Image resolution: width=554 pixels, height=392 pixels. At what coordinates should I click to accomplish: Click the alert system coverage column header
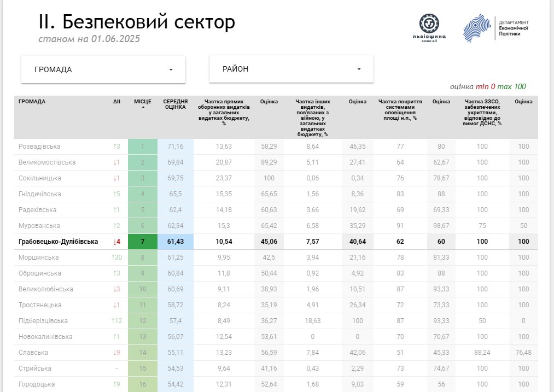coord(400,109)
